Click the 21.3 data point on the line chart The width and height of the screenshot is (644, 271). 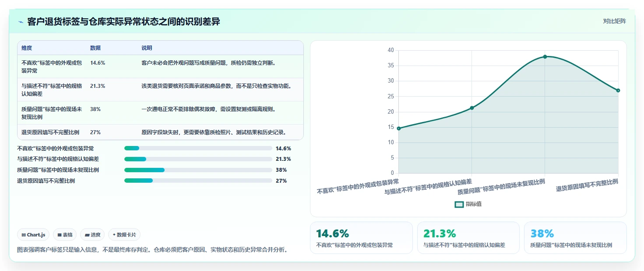(472, 108)
